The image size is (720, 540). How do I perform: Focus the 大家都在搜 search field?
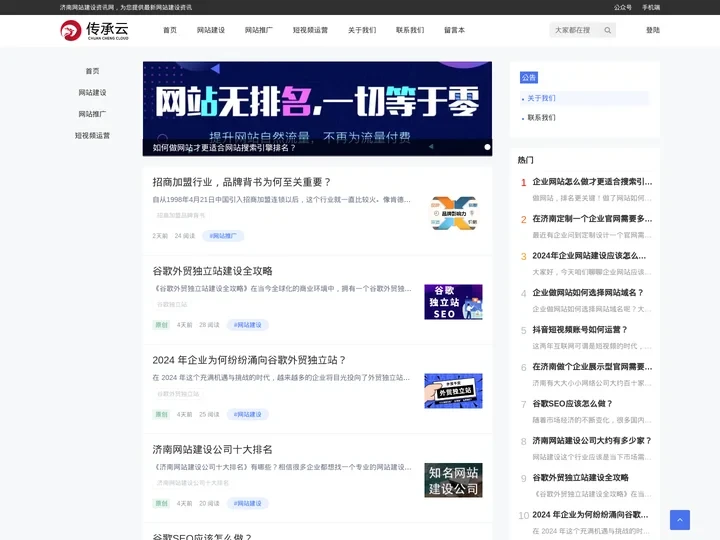click(576, 30)
